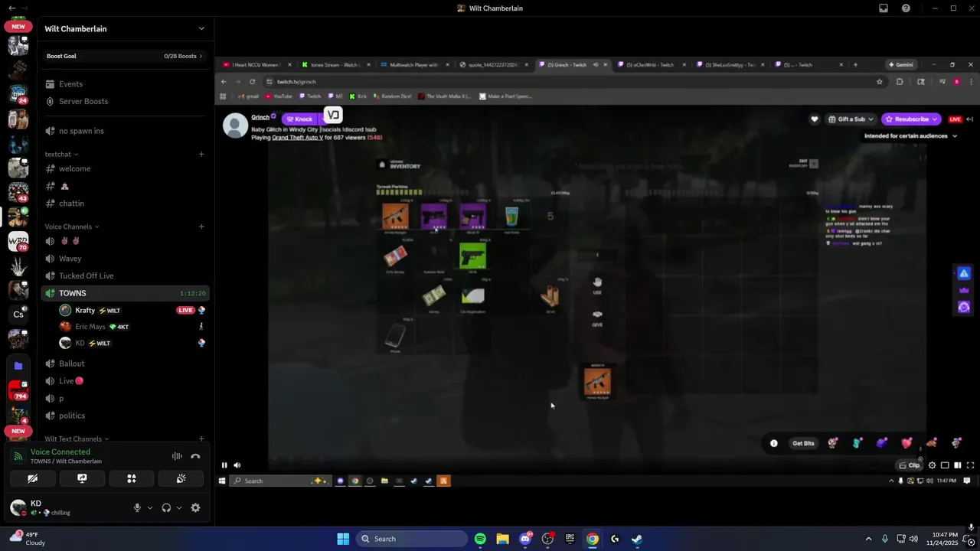Image resolution: width=980 pixels, height=551 pixels.
Task: Switch to the oChrsWrld Twitch tab
Action: pos(650,65)
